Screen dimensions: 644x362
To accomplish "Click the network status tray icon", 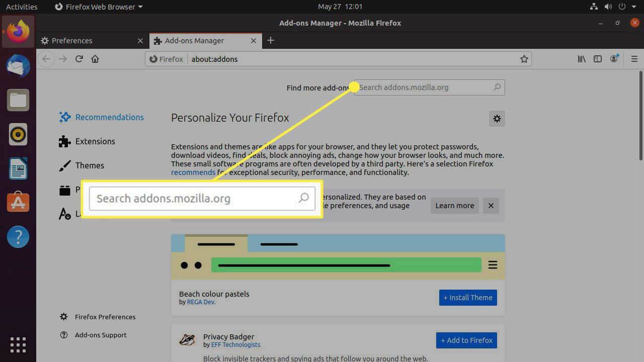I will 593,7.
